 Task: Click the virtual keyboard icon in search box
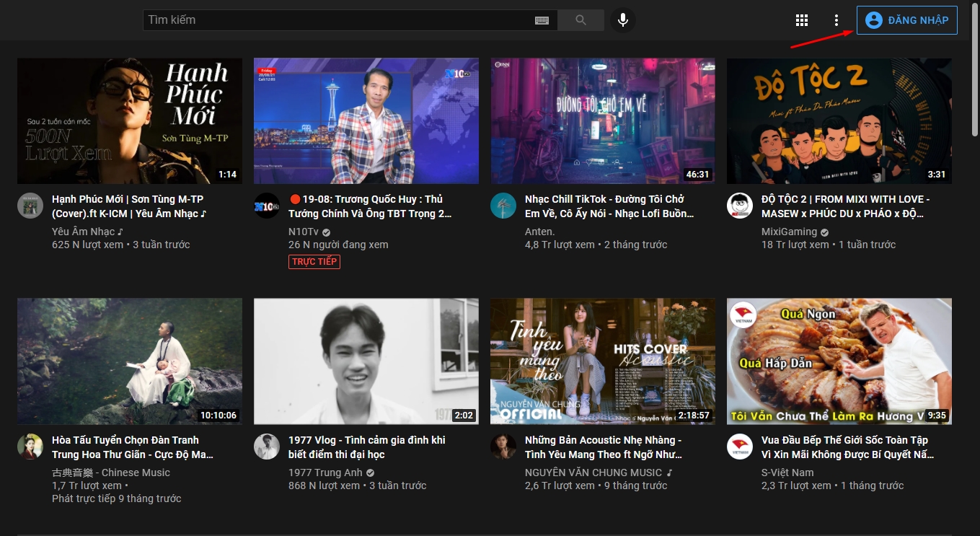542,20
